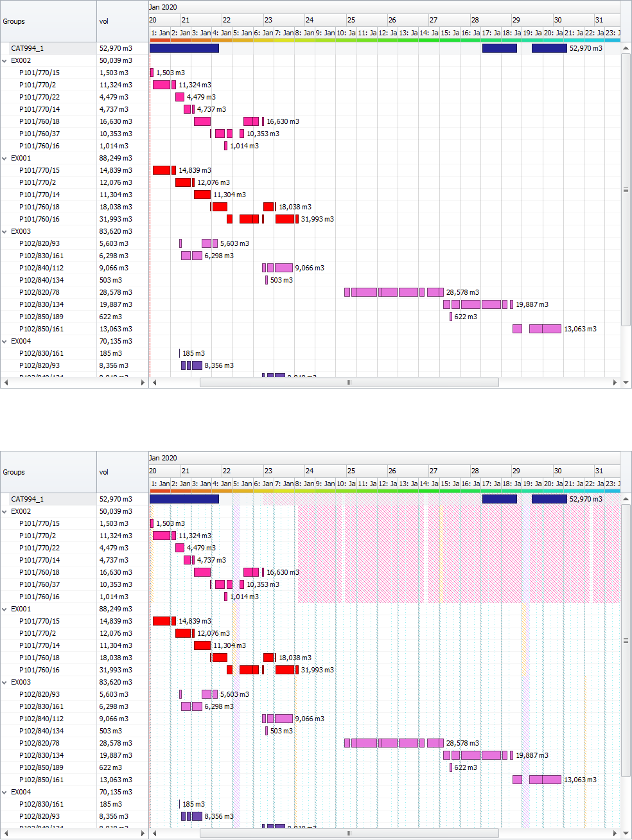Click left arrow of lower grid horizontal scrollbar
Image resolution: width=632 pixels, height=840 pixels.
(6, 834)
